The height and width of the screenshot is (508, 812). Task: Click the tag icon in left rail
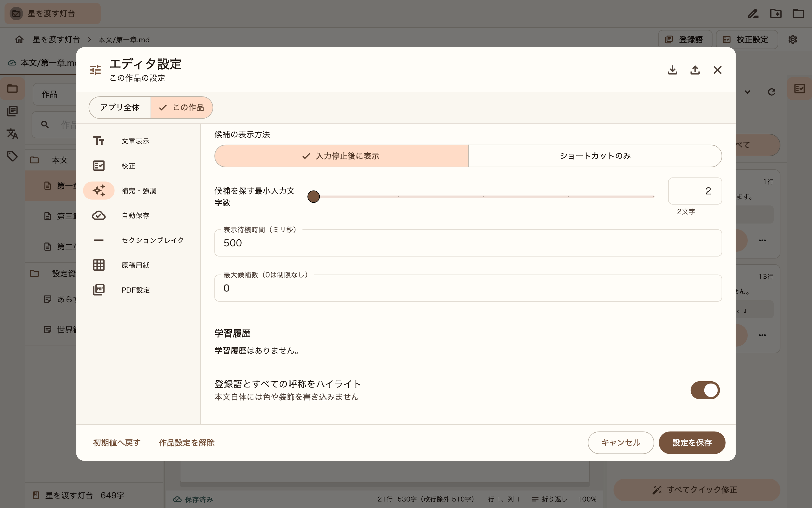tap(12, 156)
